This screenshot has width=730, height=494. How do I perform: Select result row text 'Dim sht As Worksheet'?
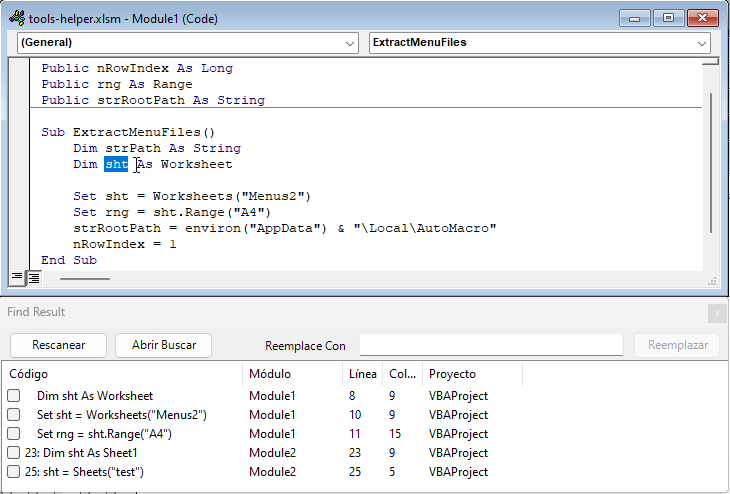click(95, 396)
